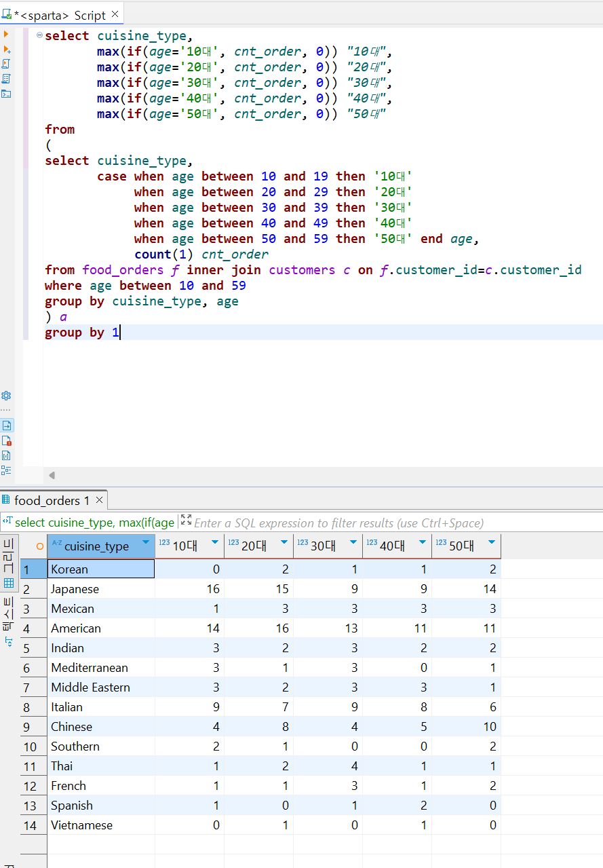Select the Chinese cell

tap(101, 727)
